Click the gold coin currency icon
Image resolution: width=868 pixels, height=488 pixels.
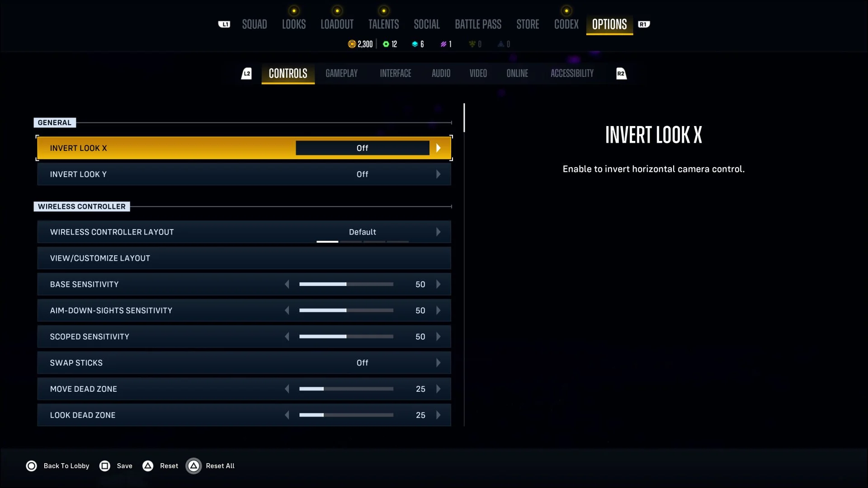(352, 44)
